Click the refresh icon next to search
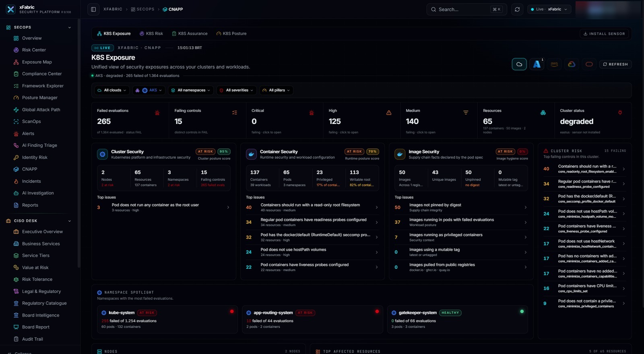The image size is (644, 354). point(517,9)
